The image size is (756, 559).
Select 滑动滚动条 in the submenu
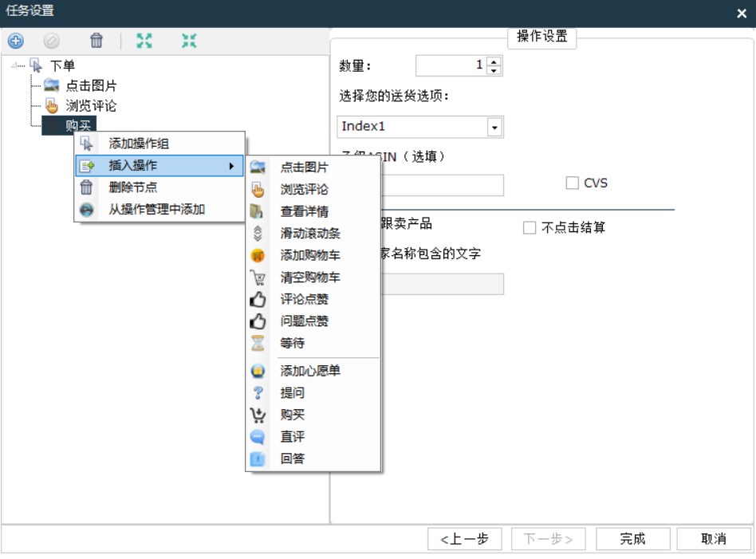313,234
